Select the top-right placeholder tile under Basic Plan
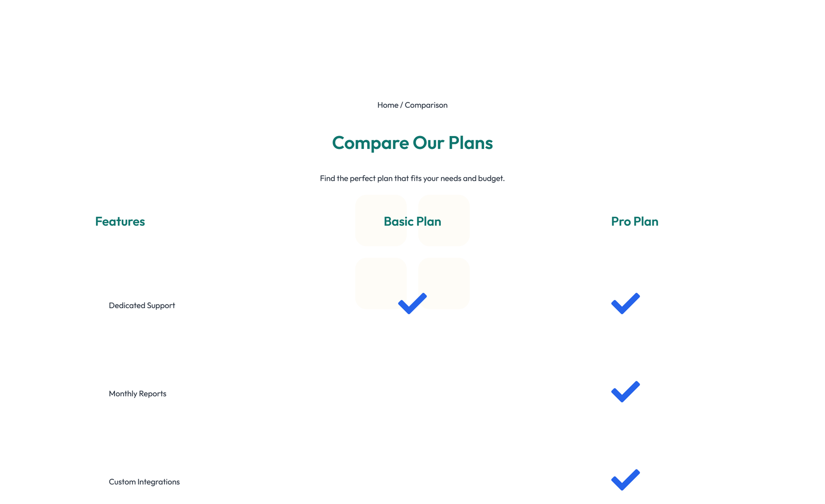 coord(443,221)
